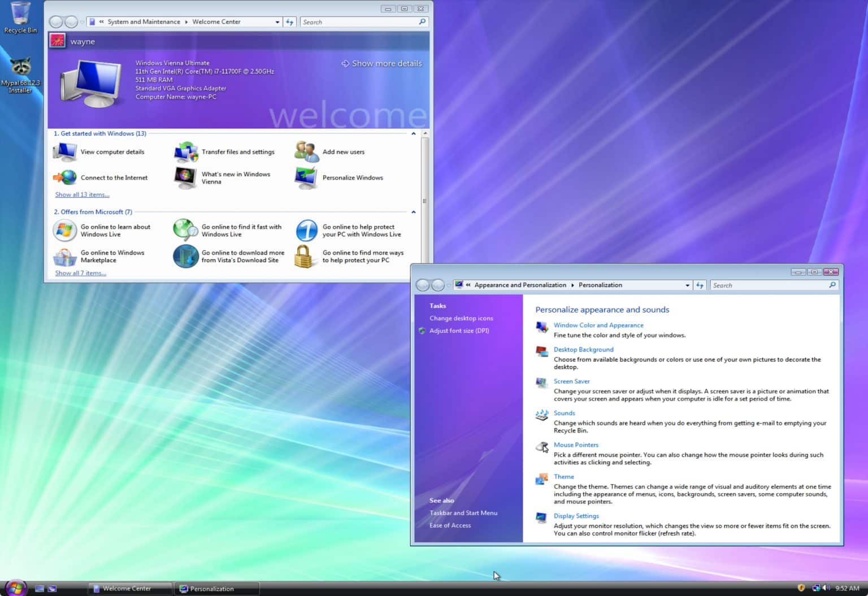Click the Connect to the Internet icon
The image size is (868, 596).
(64, 177)
